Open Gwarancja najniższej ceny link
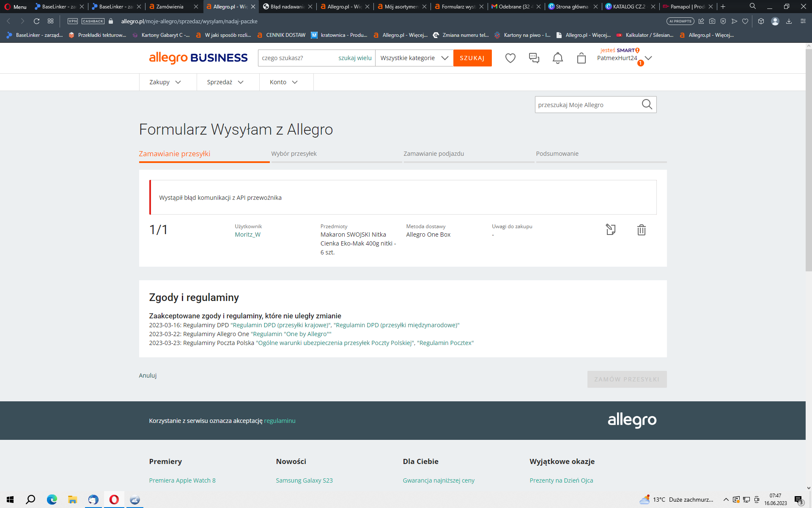Viewport: 812px width, 508px height. [x=439, y=480]
